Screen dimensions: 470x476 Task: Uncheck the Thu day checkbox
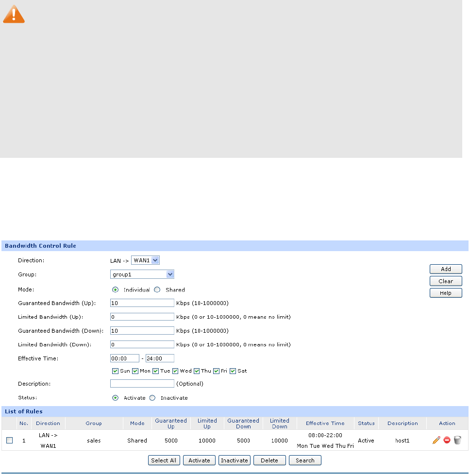197,371
